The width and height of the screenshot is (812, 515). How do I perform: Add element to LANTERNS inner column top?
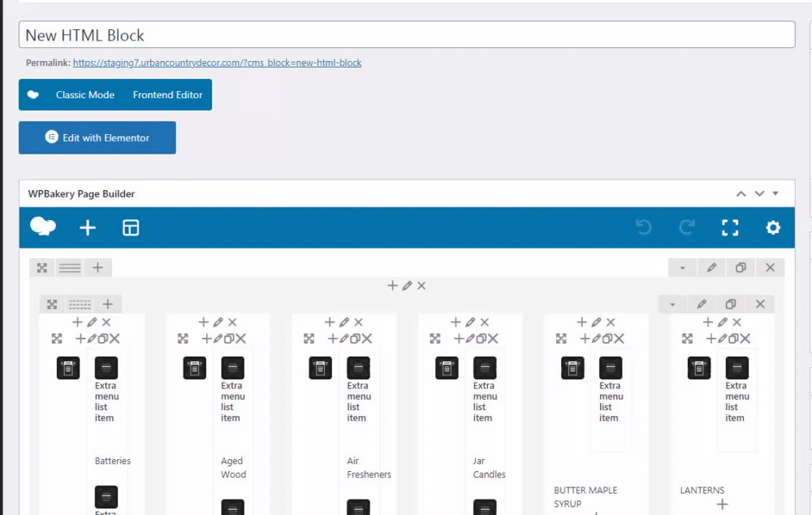point(708,322)
